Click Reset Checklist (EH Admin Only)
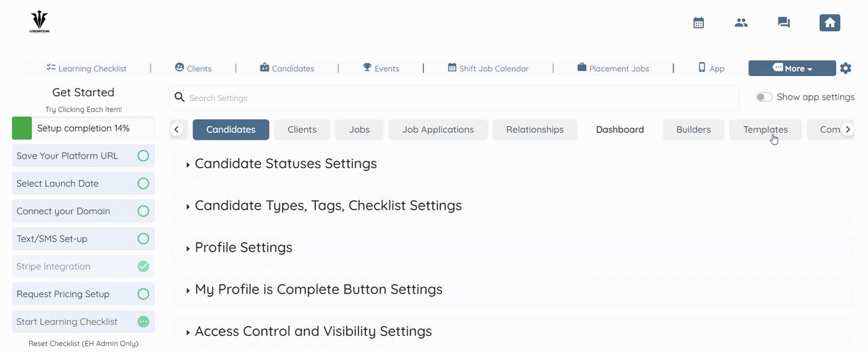Screen dimensions: 868x352 [x=83, y=344]
